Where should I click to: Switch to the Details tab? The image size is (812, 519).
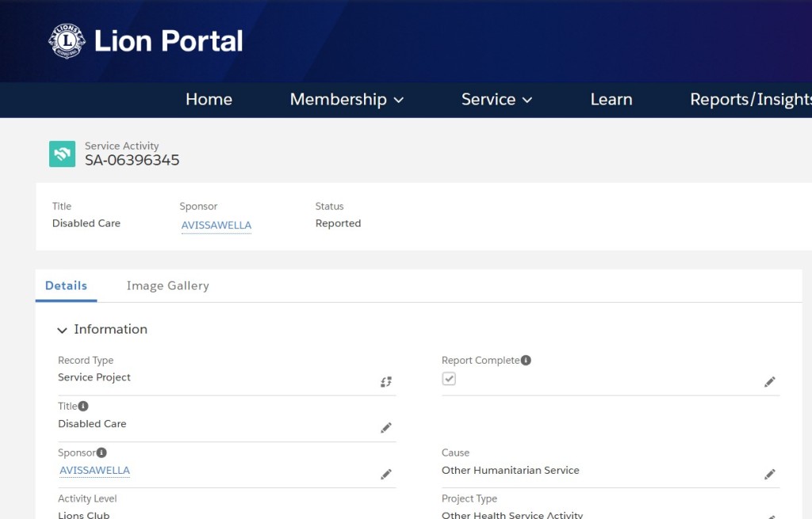(66, 285)
